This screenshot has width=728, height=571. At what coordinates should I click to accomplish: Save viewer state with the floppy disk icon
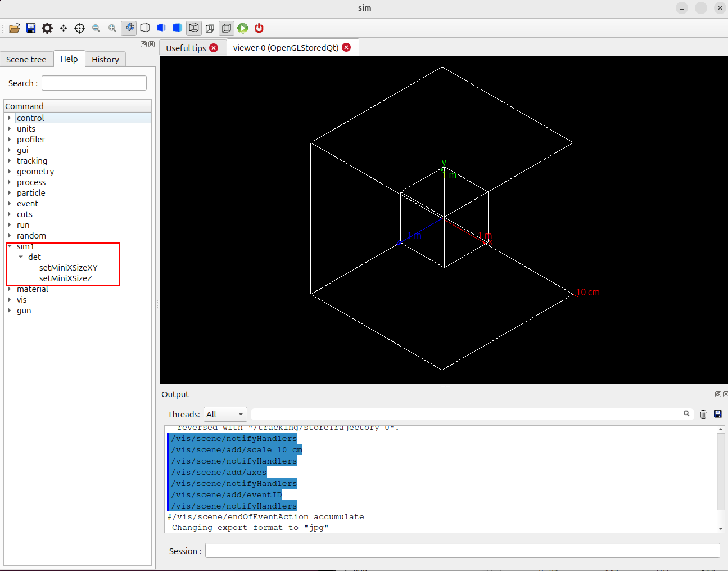pos(31,28)
